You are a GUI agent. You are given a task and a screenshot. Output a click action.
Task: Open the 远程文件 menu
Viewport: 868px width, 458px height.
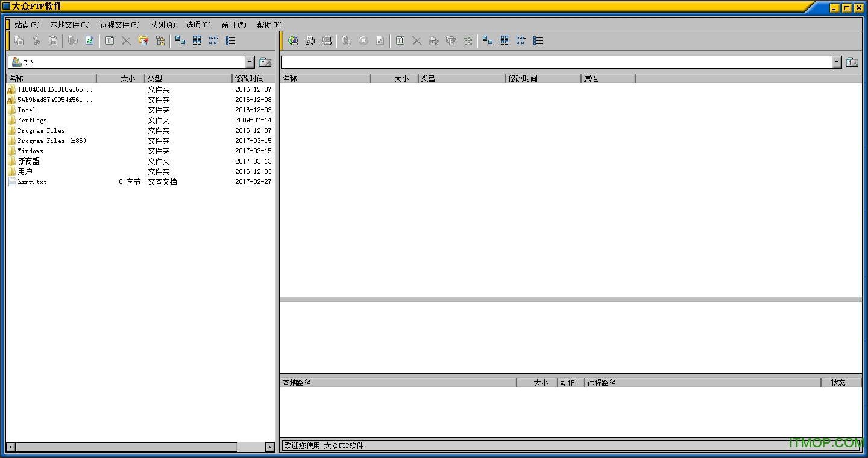(x=119, y=25)
